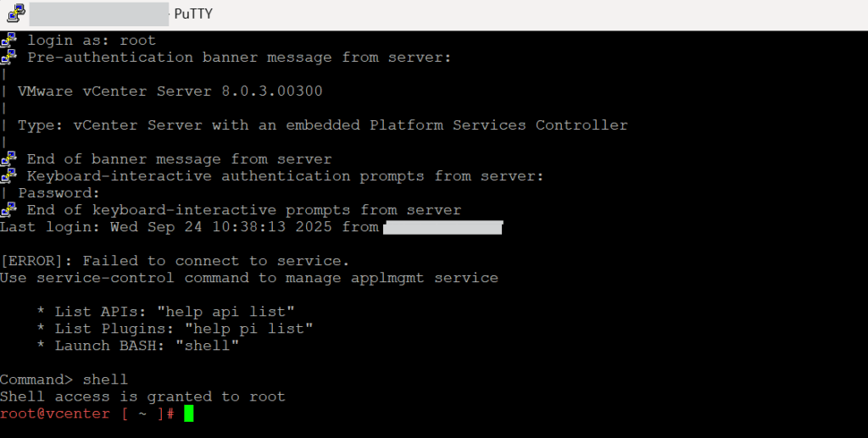
Task: Click the "[ERROR]: Failed to connect to service" line
Action: 175,261
